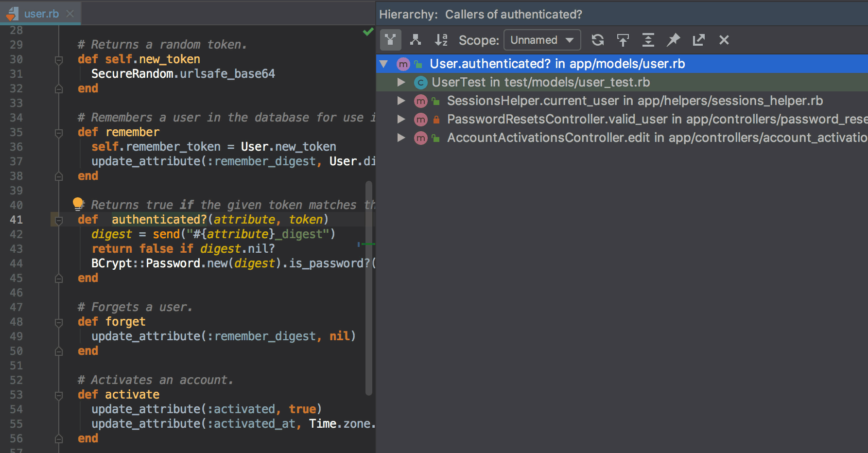
Task: Expand the PasswordResetsController.valid_user node
Action: [x=401, y=119]
